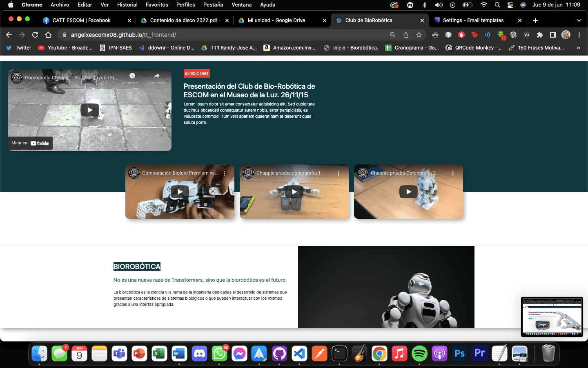The height and width of the screenshot is (368, 588).
Task: Click the screenshot preview thumbnail
Action: tap(552, 317)
